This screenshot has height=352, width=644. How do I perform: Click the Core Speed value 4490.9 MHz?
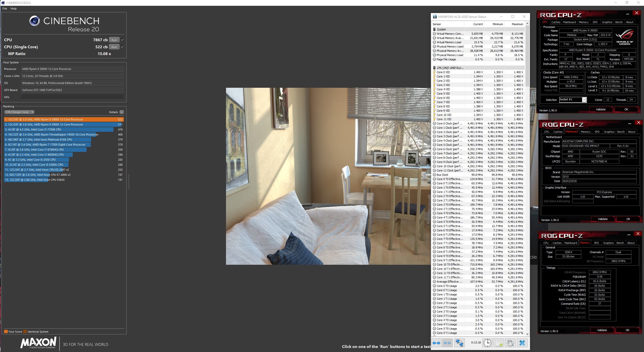(571, 77)
